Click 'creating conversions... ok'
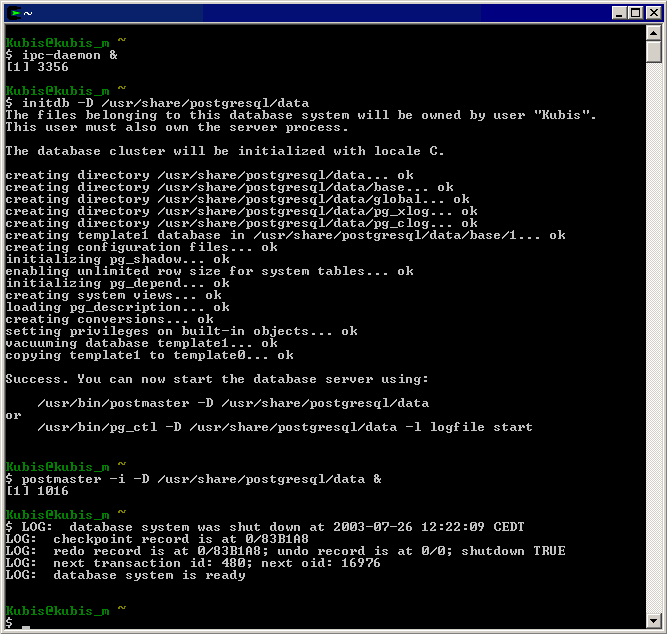Viewport: 667px width, 634px height. [x=110, y=320]
